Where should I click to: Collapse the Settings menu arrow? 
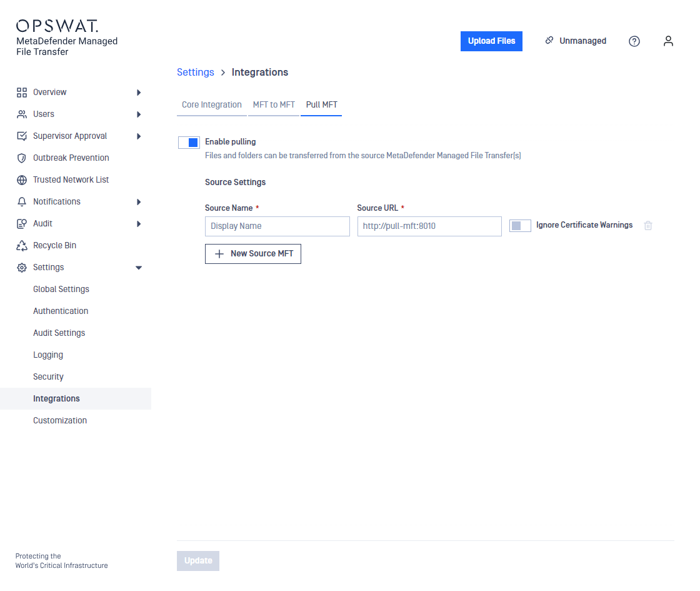coord(139,268)
